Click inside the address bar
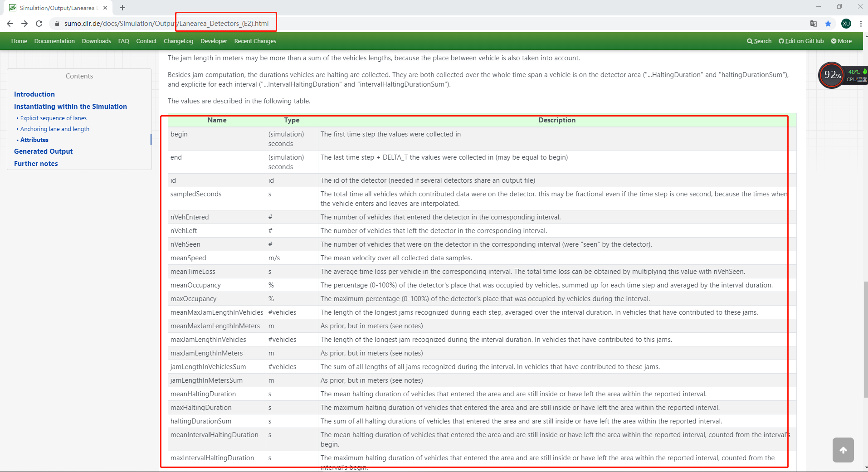Image resolution: width=868 pixels, height=472 pixels. pyautogui.click(x=317, y=24)
